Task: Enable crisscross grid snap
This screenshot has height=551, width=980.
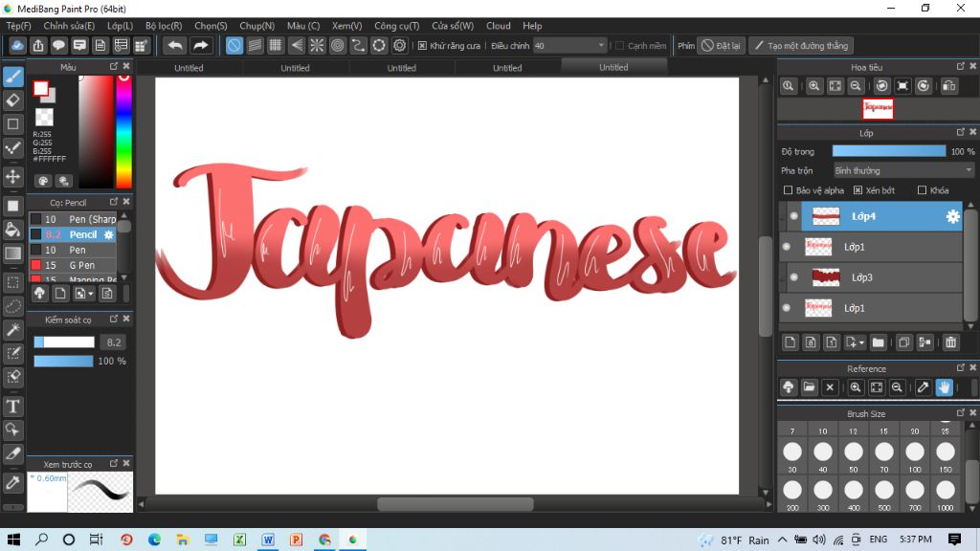Action: click(x=276, y=46)
